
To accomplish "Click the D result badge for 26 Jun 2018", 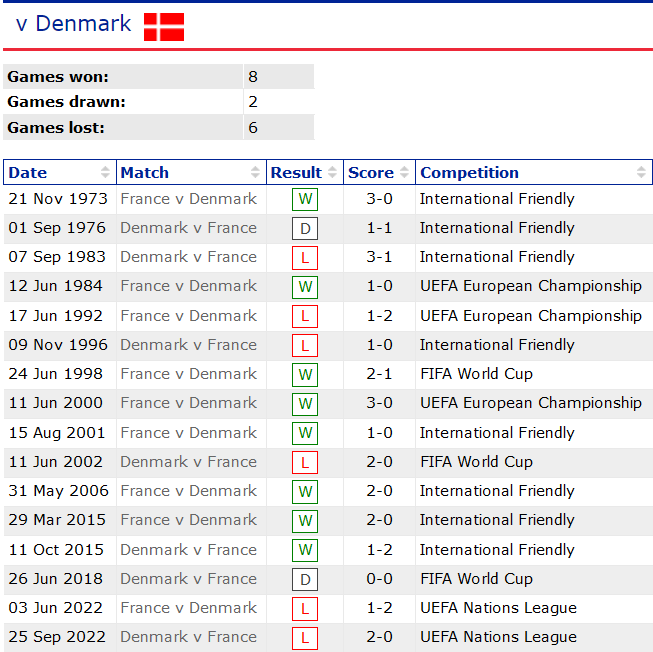I will pyautogui.click(x=305, y=579).
